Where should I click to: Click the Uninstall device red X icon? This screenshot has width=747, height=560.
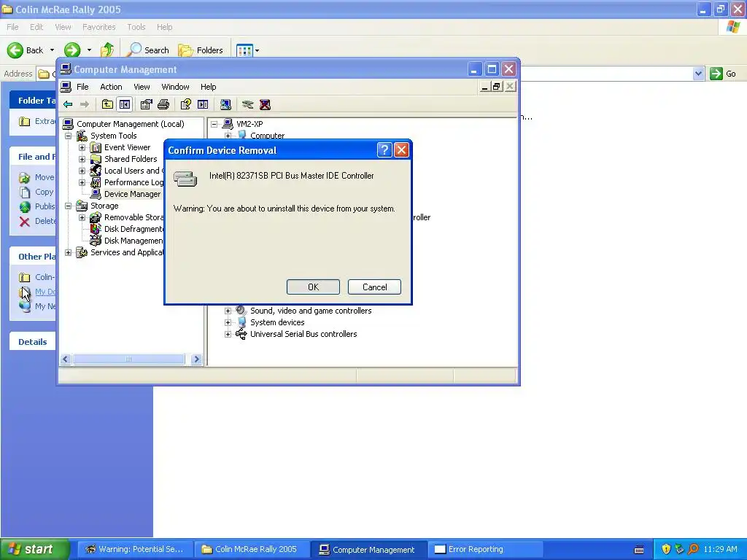[265, 105]
